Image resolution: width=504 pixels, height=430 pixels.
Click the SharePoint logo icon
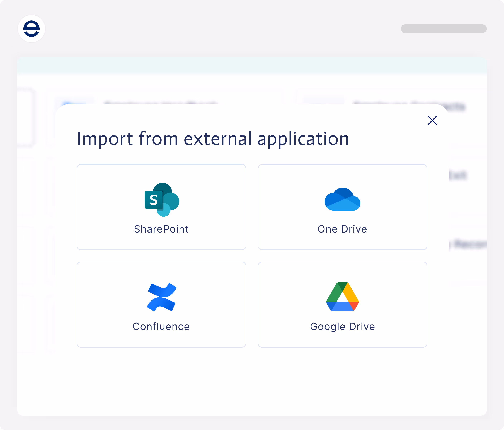tap(162, 200)
